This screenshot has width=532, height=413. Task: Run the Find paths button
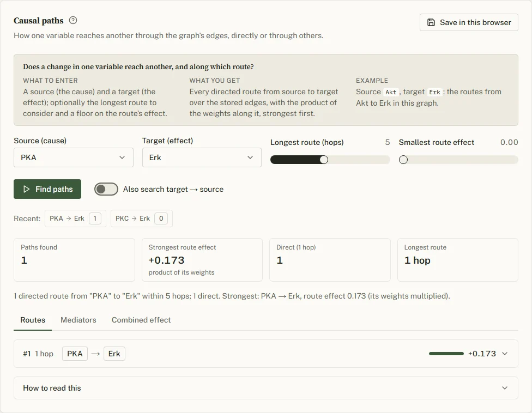[x=47, y=189]
